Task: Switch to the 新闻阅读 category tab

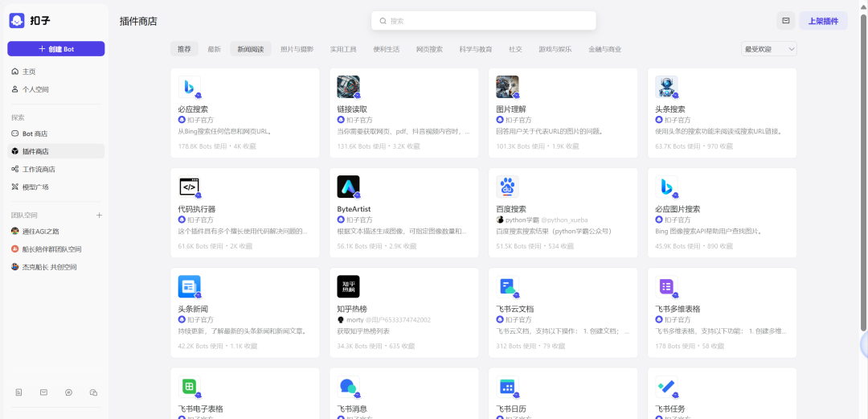Action: (250, 49)
